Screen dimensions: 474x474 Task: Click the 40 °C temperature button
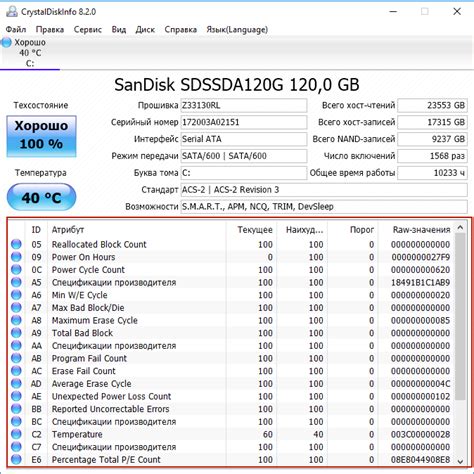pyautogui.click(x=41, y=197)
